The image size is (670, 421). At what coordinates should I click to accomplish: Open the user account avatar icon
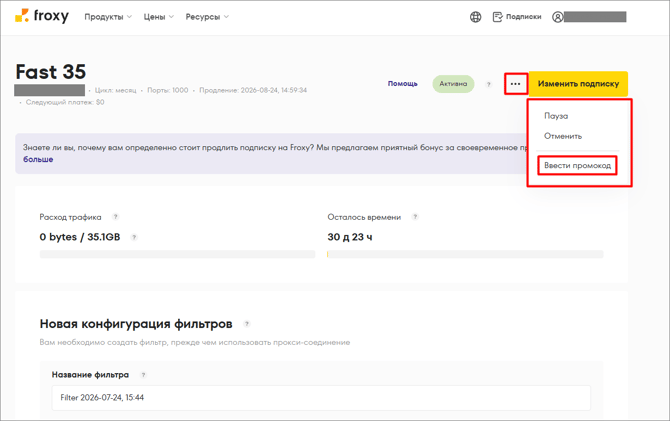coord(557,17)
